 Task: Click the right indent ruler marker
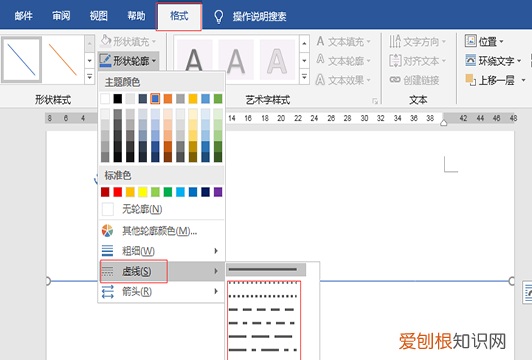(443, 123)
